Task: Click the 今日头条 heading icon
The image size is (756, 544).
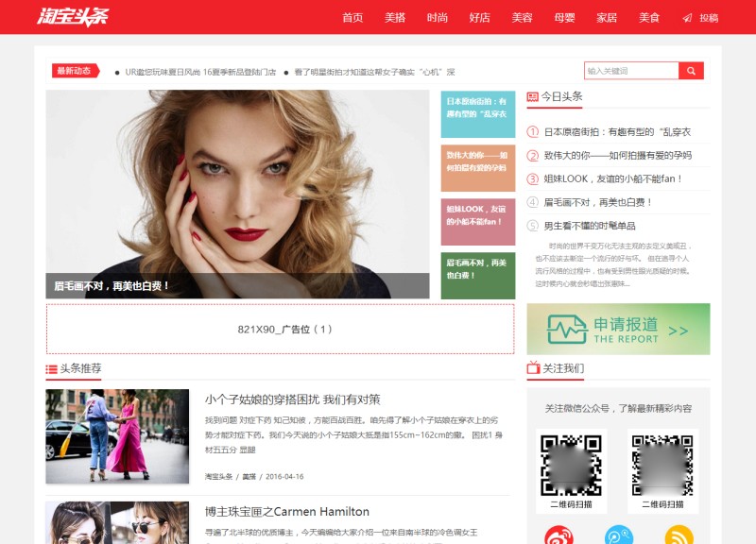Action: click(532, 97)
